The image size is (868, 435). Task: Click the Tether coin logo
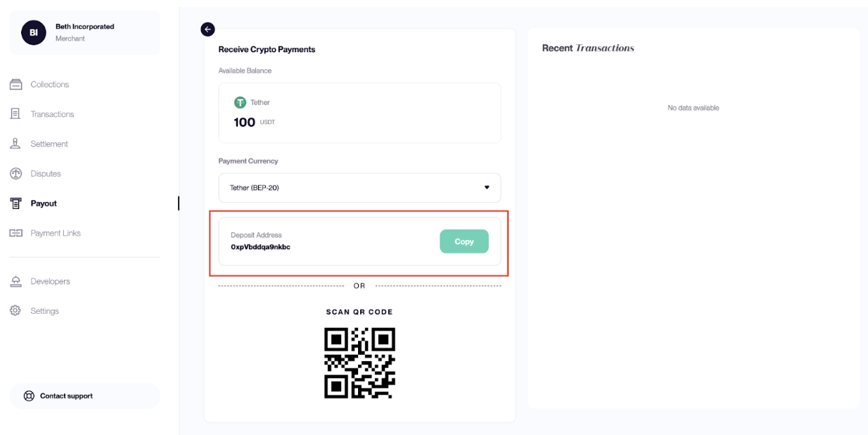click(x=240, y=103)
